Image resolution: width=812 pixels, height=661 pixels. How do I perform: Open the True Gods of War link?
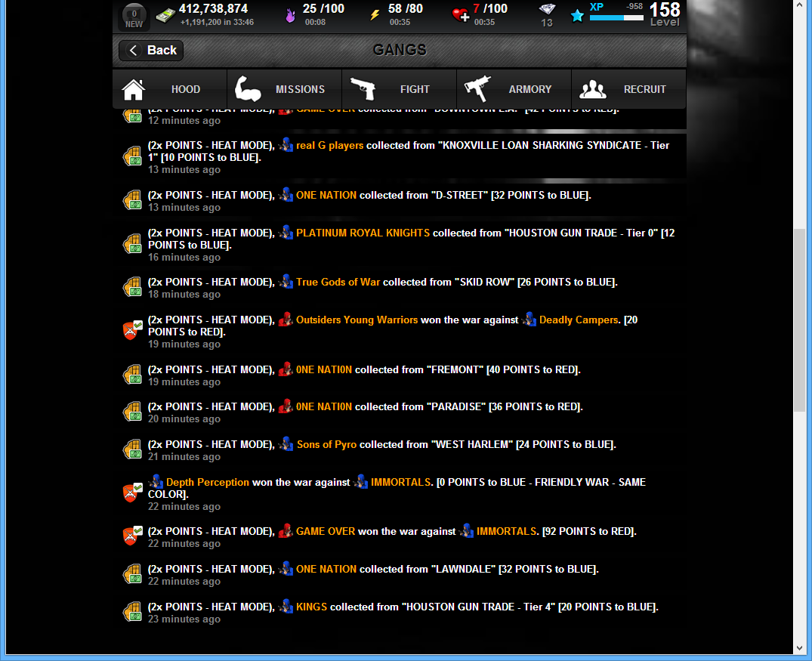point(338,283)
